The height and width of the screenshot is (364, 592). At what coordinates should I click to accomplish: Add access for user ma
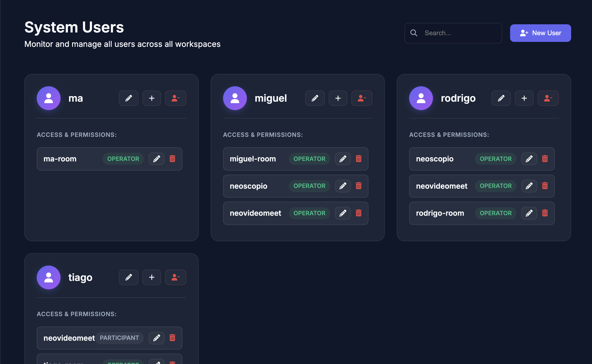click(x=152, y=98)
